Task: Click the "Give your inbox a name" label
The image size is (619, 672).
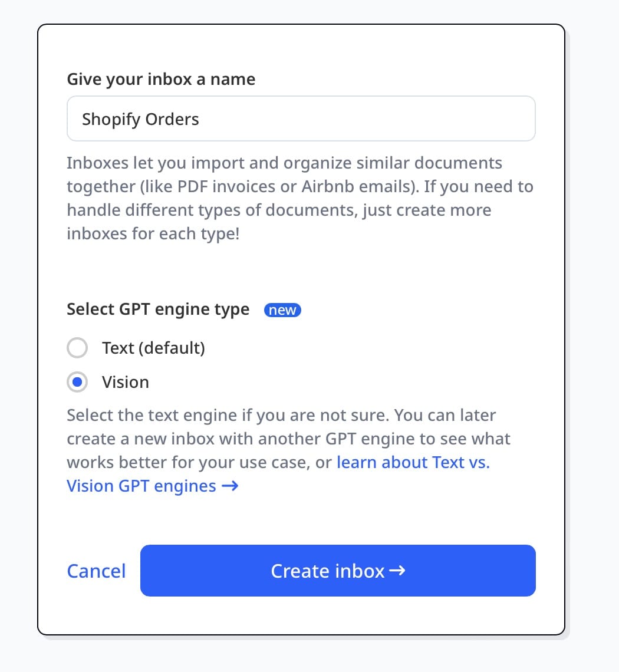Action: coord(161,80)
